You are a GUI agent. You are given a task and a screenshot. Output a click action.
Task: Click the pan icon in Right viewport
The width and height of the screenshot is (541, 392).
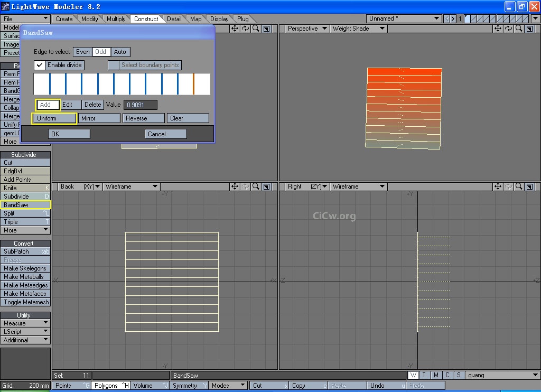coord(498,186)
